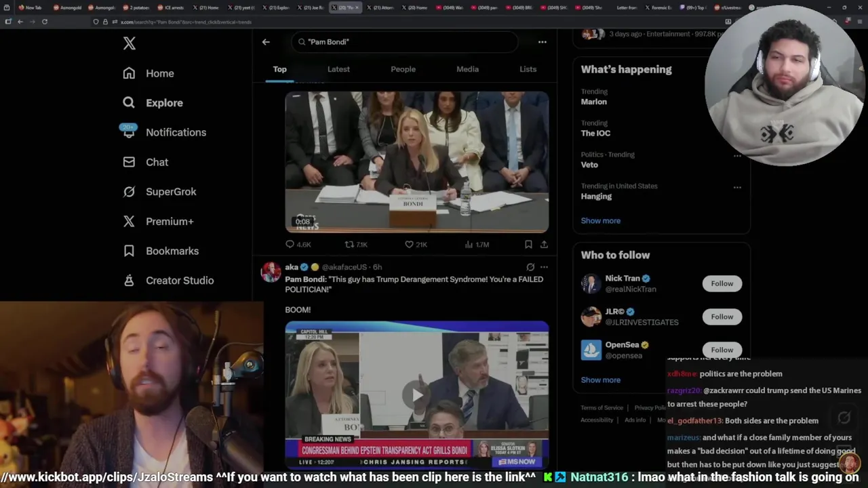868x488 pixels.
Task: Open search options three-dot menu
Action: tap(542, 42)
